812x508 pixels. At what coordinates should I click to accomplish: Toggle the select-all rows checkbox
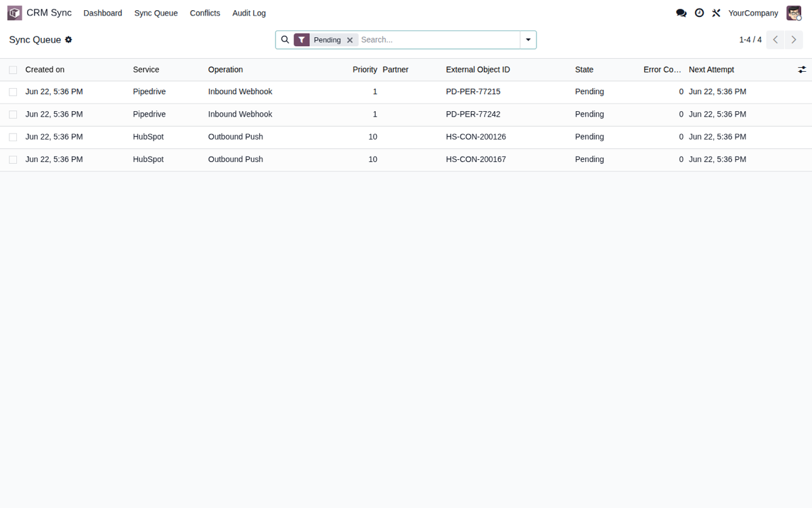click(x=13, y=70)
